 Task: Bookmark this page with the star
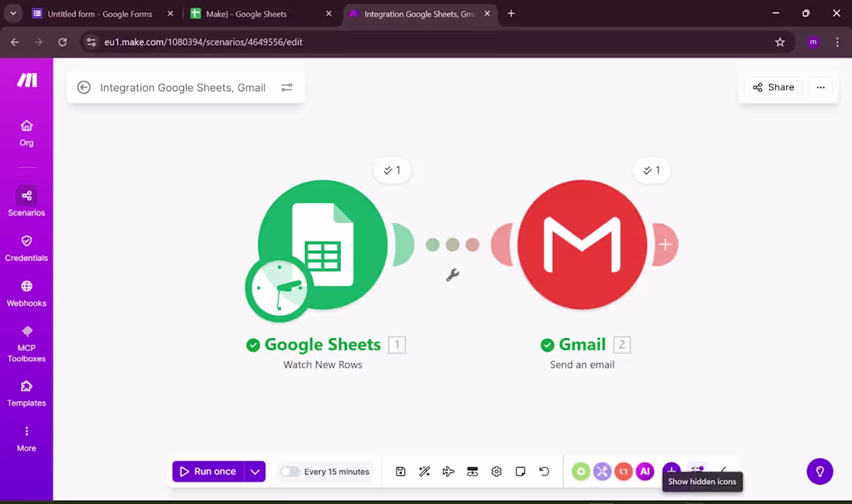(x=780, y=42)
